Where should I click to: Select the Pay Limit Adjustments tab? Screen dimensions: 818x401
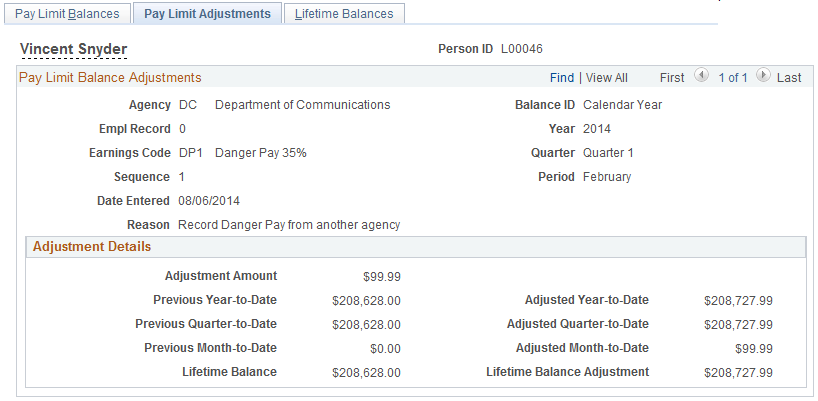207,14
